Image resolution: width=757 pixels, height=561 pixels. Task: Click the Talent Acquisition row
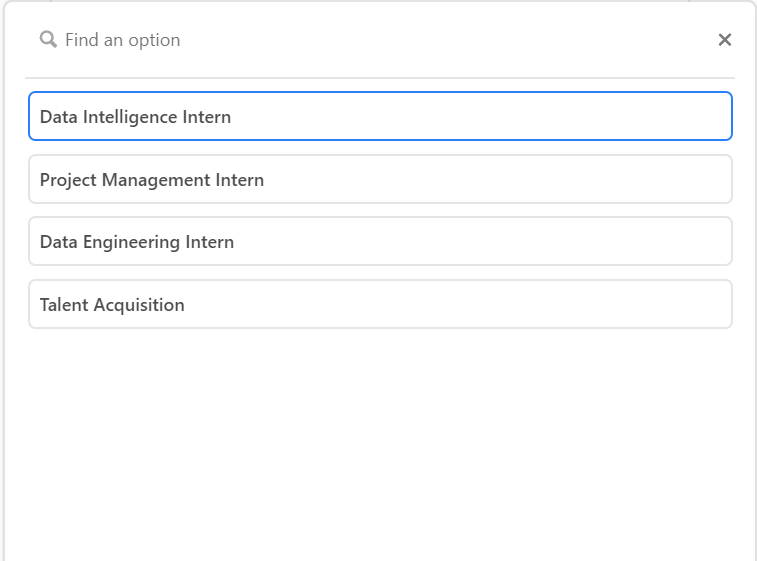(x=380, y=304)
